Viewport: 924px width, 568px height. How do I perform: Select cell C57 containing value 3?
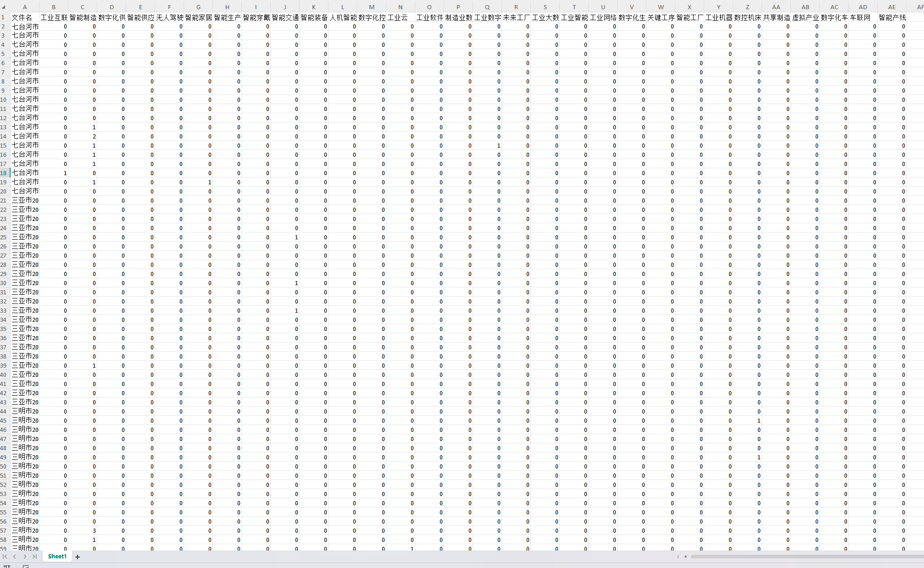83,530
